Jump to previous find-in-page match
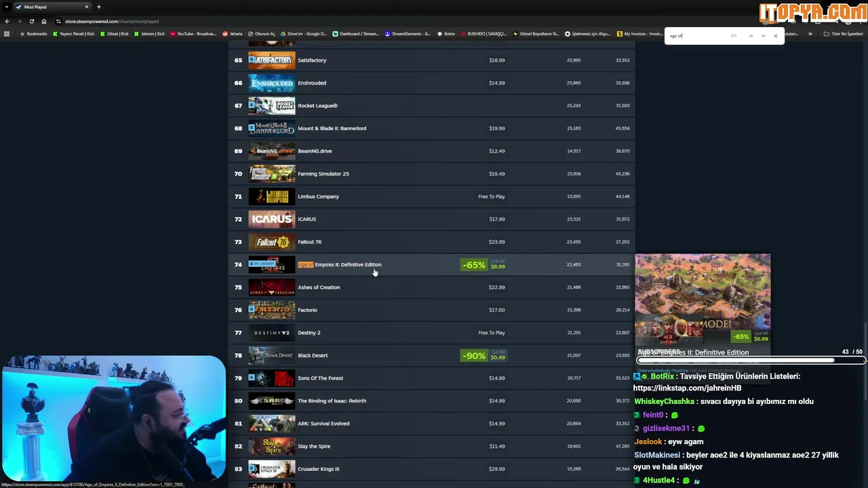This screenshot has height=488, width=868. [x=751, y=35]
